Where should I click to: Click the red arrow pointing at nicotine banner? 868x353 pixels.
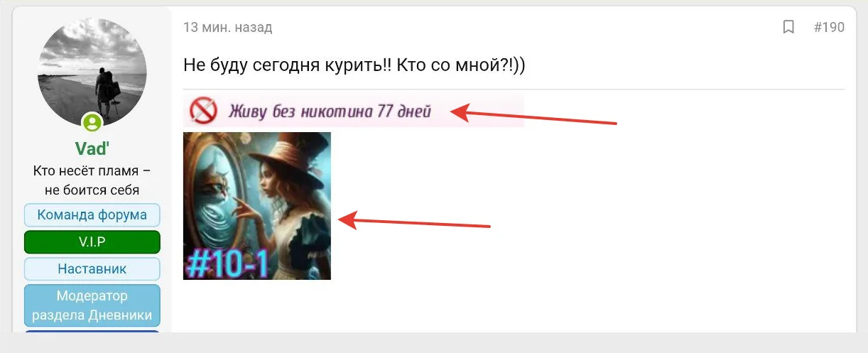click(x=536, y=116)
